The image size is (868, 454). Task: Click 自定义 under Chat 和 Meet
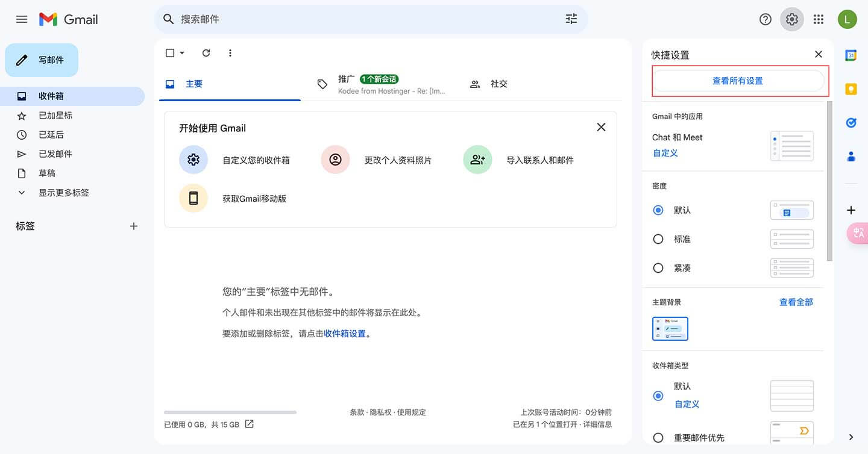pyautogui.click(x=665, y=153)
